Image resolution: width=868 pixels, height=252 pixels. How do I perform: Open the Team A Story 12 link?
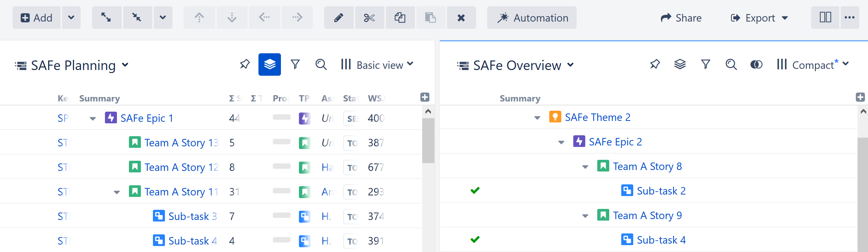click(x=181, y=167)
